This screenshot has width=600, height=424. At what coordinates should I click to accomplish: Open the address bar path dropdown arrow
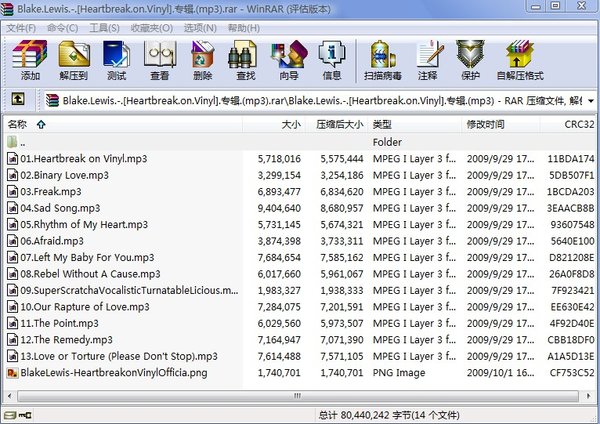click(591, 101)
